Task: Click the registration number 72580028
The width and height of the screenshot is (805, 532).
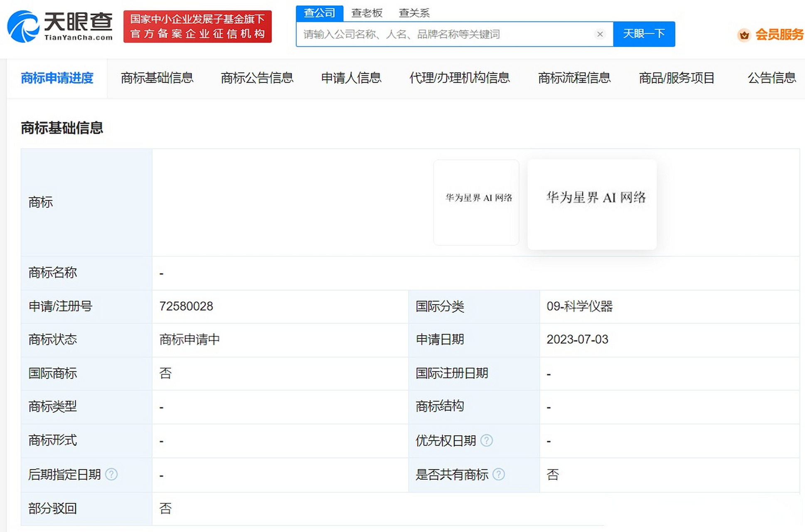Action: click(x=186, y=307)
